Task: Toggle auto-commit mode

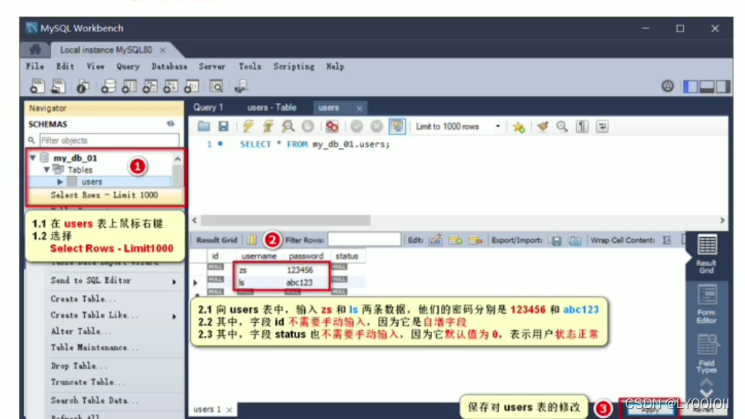Action: coord(397,126)
